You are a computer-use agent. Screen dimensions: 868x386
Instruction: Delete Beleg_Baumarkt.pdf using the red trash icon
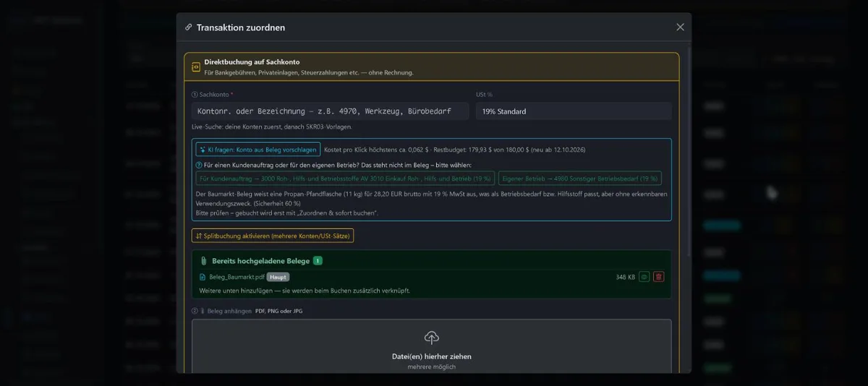[x=658, y=277]
